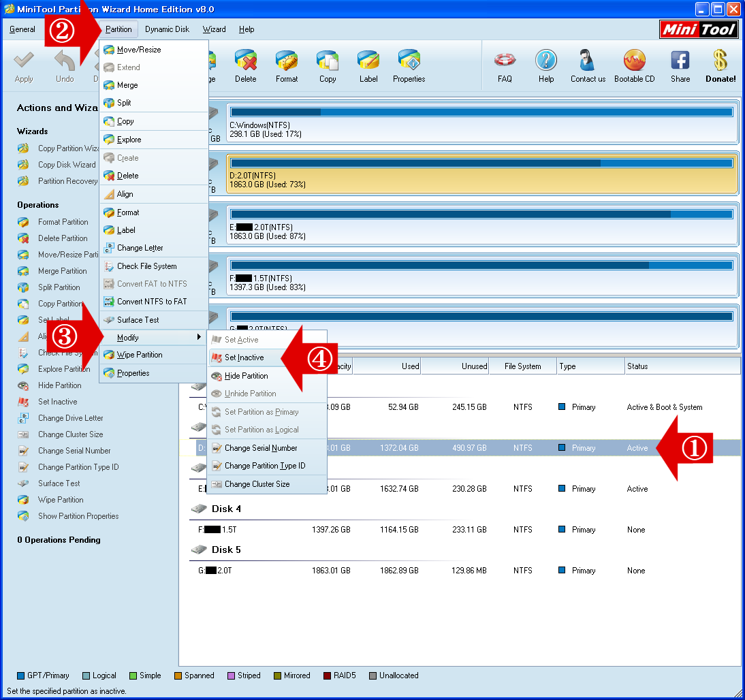745x700 pixels.
Task: Click the Delete Partition operation icon
Action: 22,238
